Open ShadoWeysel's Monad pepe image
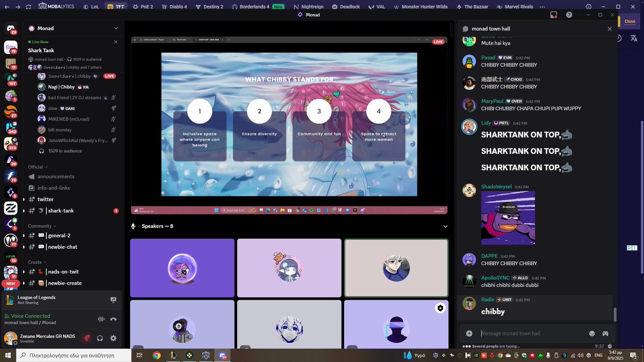This screenshot has height=362, width=644. 508,218
